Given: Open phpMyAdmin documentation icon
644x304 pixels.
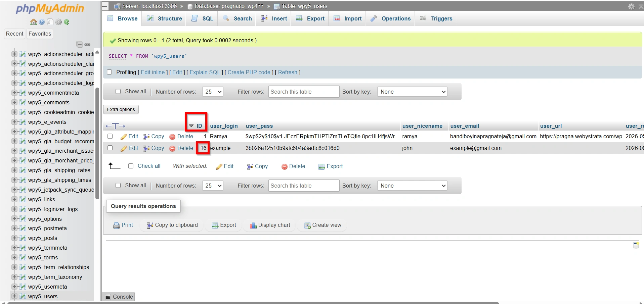Looking at the screenshot, I should [x=42, y=22].
